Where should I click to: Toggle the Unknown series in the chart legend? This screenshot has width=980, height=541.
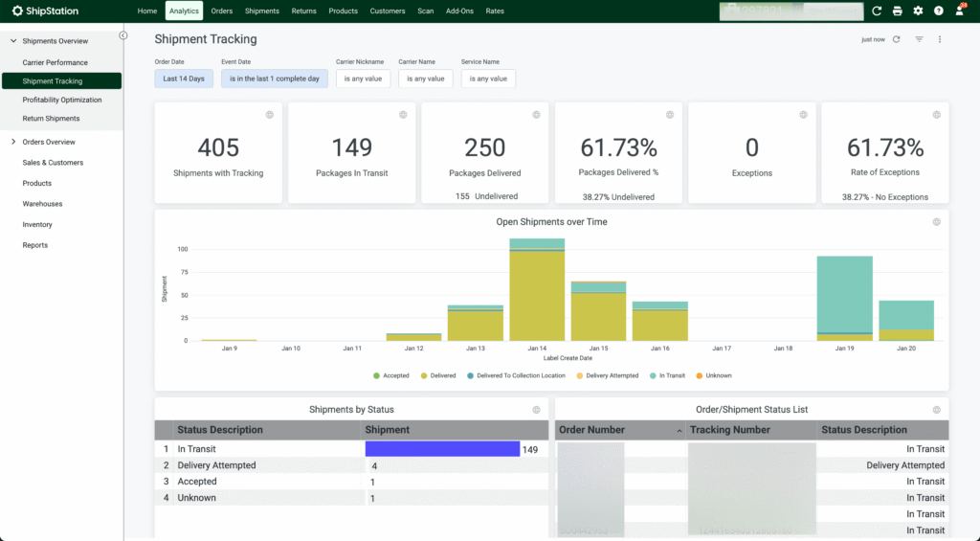(714, 375)
